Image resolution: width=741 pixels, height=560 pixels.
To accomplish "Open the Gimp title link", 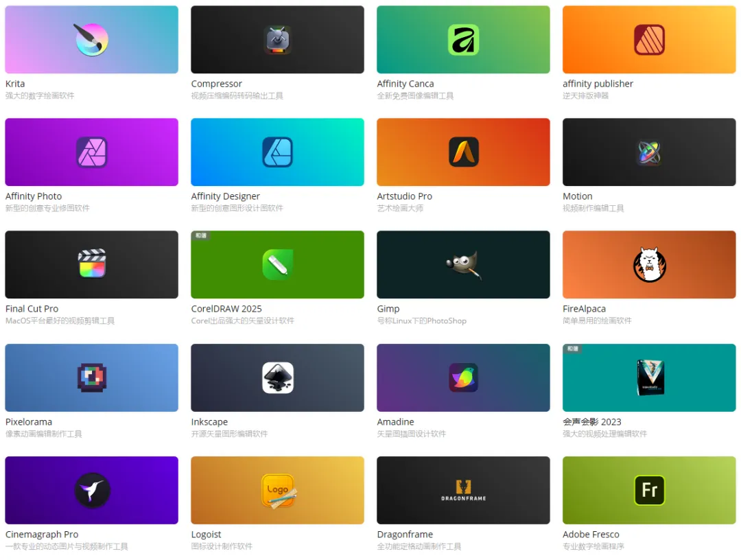I will (388, 309).
